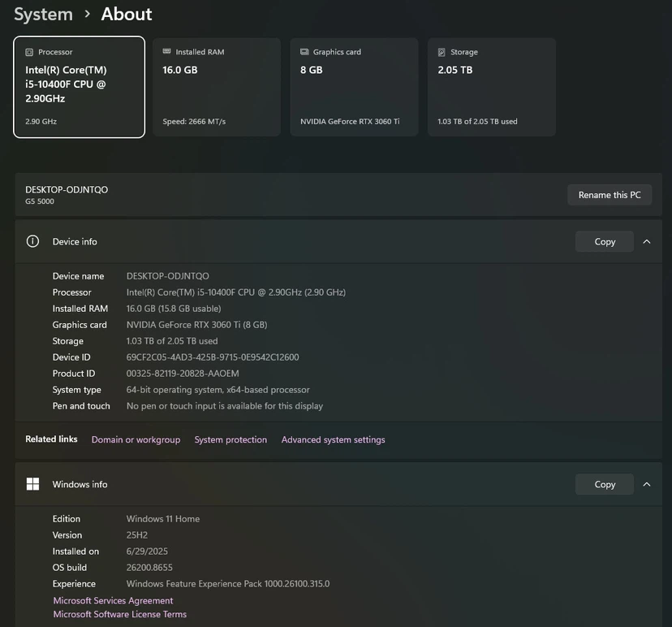Click Rename this PC button
The height and width of the screenshot is (627, 672).
coord(610,195)
